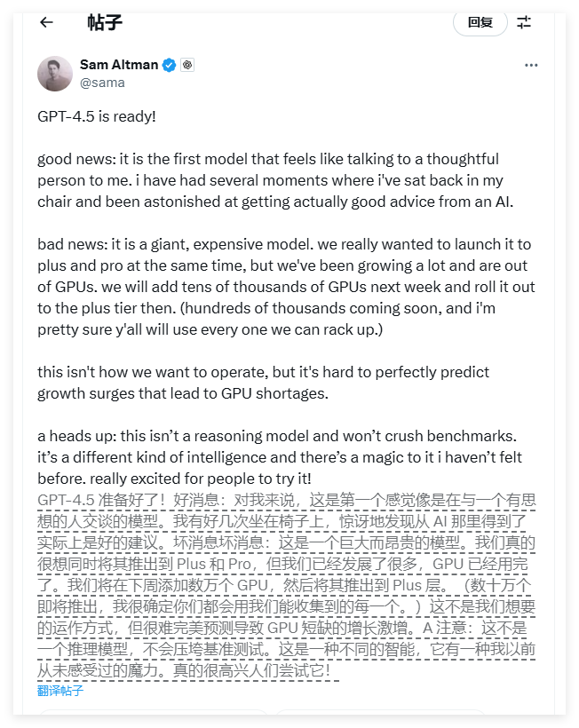Click Sam Altman's display name
The height and width of the screenshot is (728, 579).
tap(120, 64)
